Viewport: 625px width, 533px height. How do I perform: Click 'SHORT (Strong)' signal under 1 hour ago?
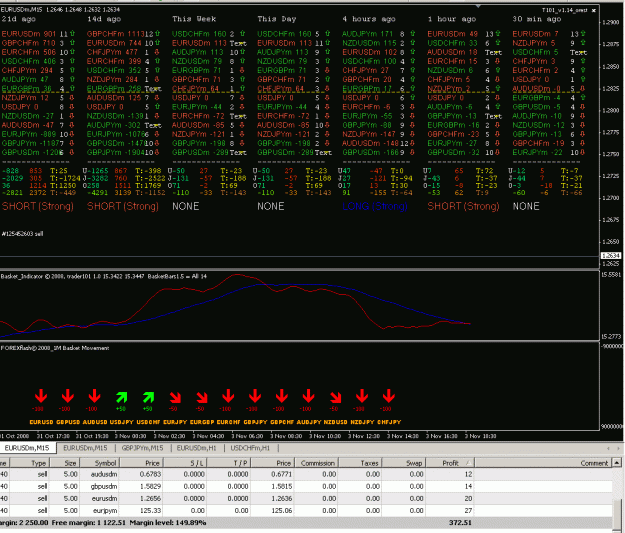point(463,206)
